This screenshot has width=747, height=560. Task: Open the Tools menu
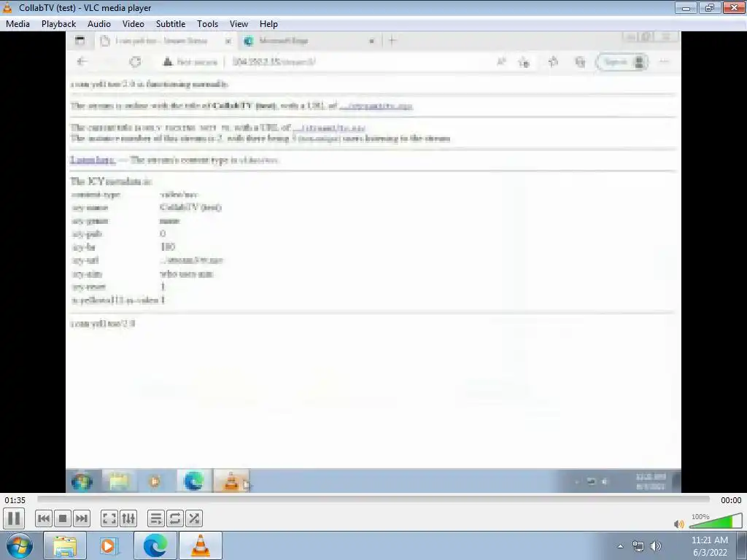coord(207,24)
